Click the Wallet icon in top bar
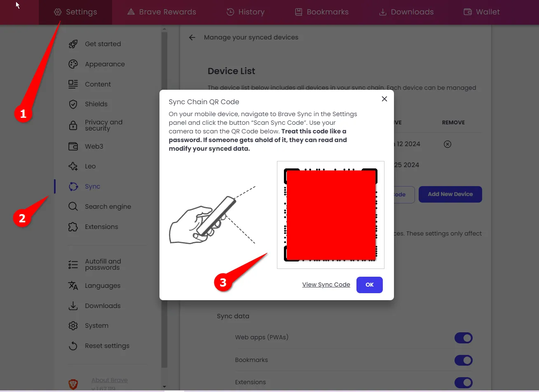The width and height of the screenshot is (539, 392). [x=468, y=12]
